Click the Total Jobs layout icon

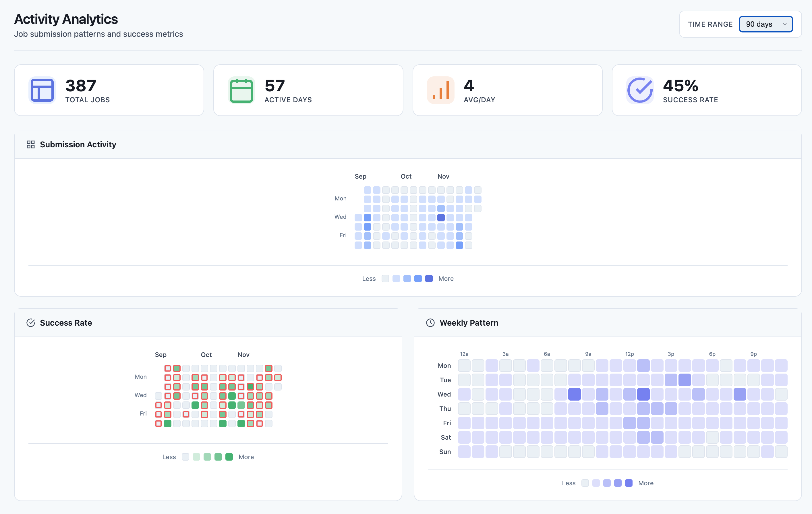pos(42,90)
